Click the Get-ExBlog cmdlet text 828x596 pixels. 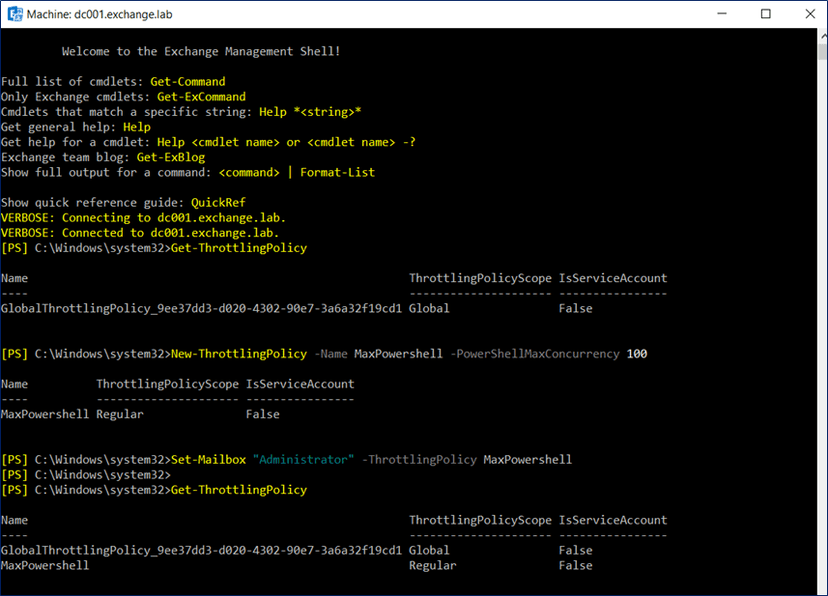[x=164, y=157]
